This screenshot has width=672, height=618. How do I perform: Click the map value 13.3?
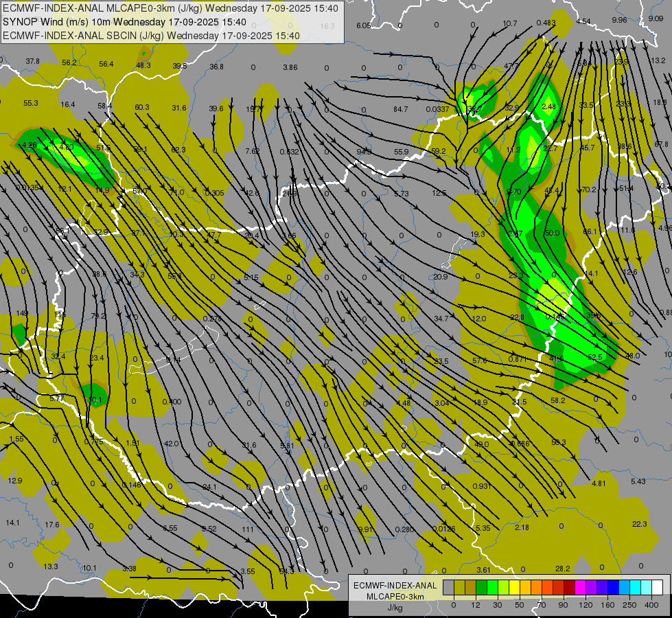51,566
